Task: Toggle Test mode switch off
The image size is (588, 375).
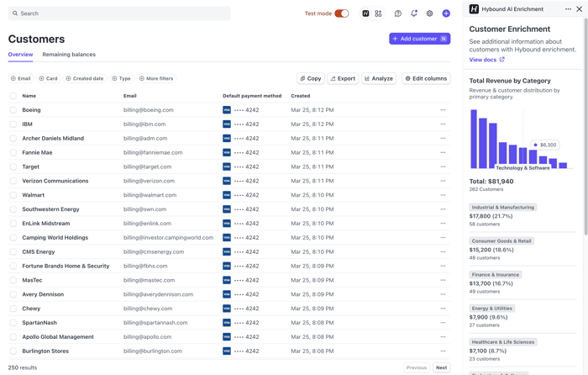Action: coord(342,13)
